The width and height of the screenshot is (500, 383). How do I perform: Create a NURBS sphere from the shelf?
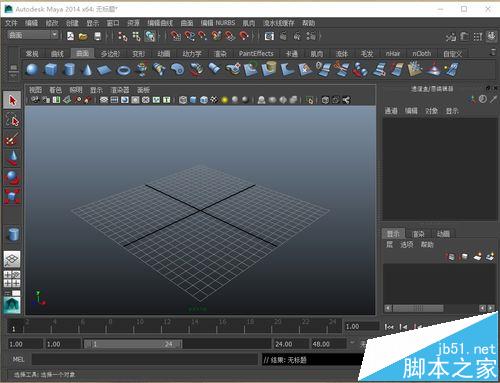(x=32, y=69)
